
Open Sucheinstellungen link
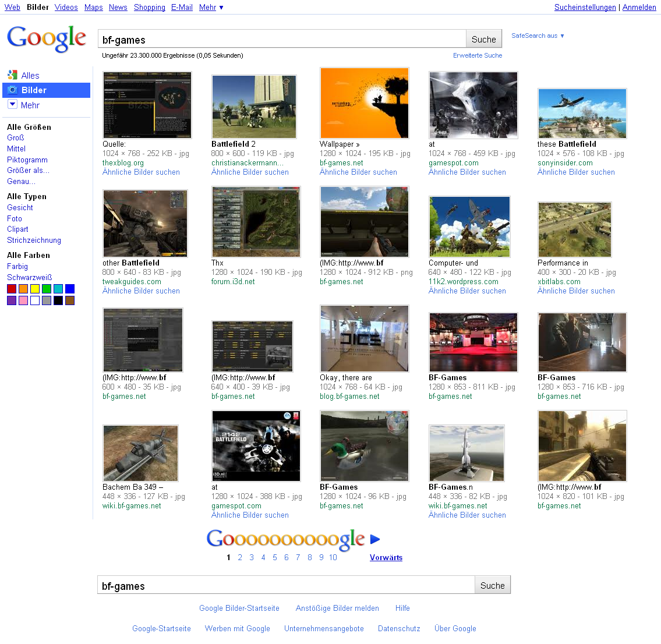point(585,7)
